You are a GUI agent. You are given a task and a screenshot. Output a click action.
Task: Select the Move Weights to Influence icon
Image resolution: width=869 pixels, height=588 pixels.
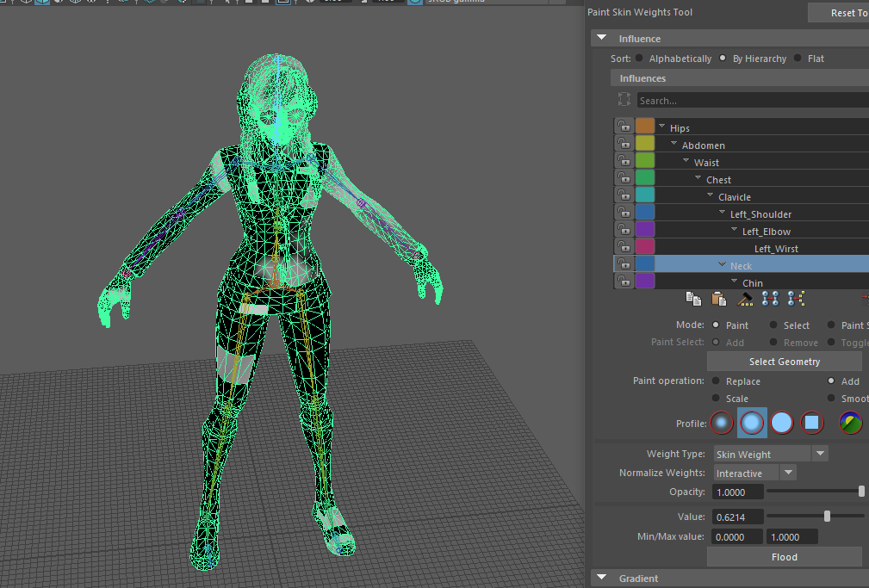point(770,298)
